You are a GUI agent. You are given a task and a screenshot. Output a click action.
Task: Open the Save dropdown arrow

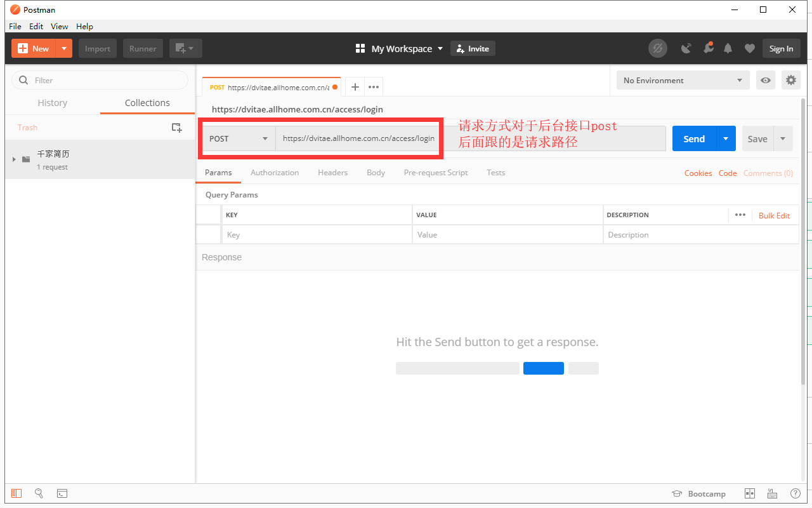[783, 138]
